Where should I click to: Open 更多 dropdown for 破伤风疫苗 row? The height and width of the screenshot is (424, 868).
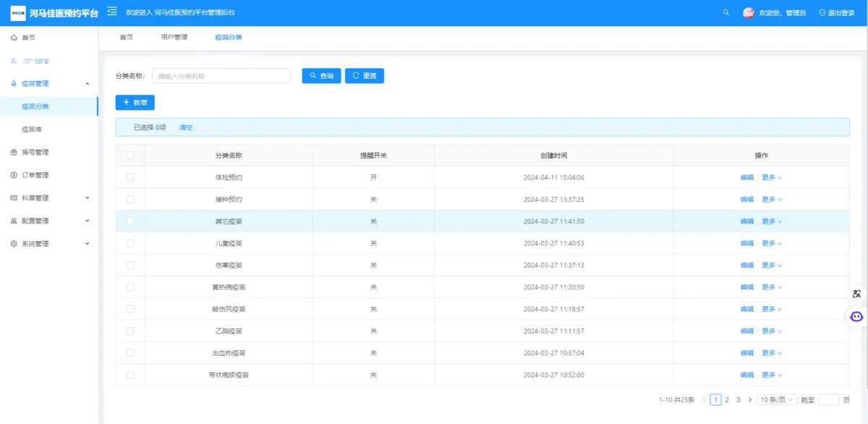pos(772,309)
